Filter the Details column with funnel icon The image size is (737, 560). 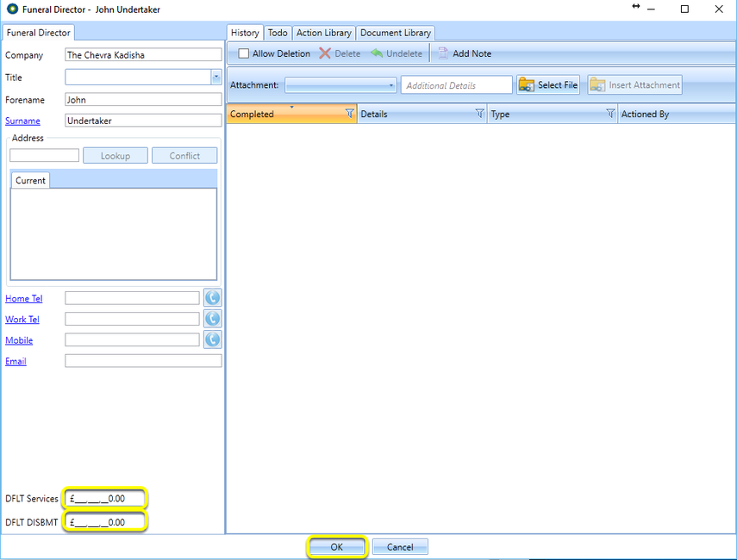479,113
